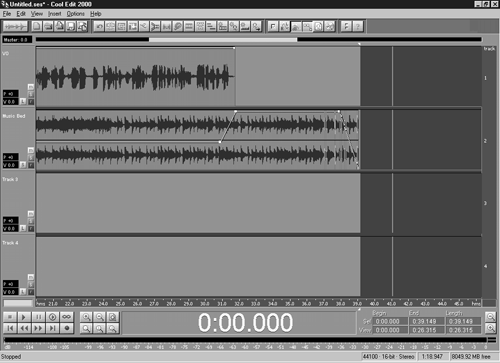500x363 pixels.
Task: Click the VO track volume V 0.0 field
Action: [x=11, y=102]
